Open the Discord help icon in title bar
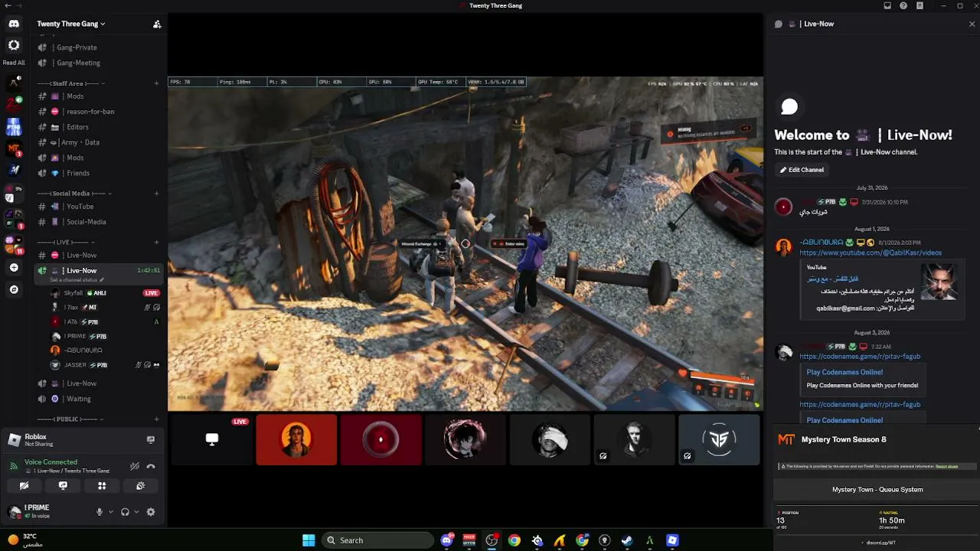This screenshot has width=980, height=551. (x=903, y=5)
